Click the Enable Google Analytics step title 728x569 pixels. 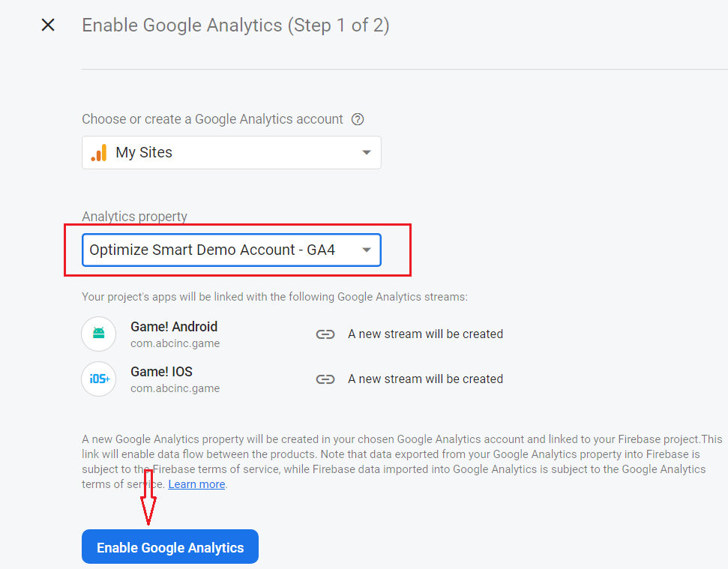point(235,25)
